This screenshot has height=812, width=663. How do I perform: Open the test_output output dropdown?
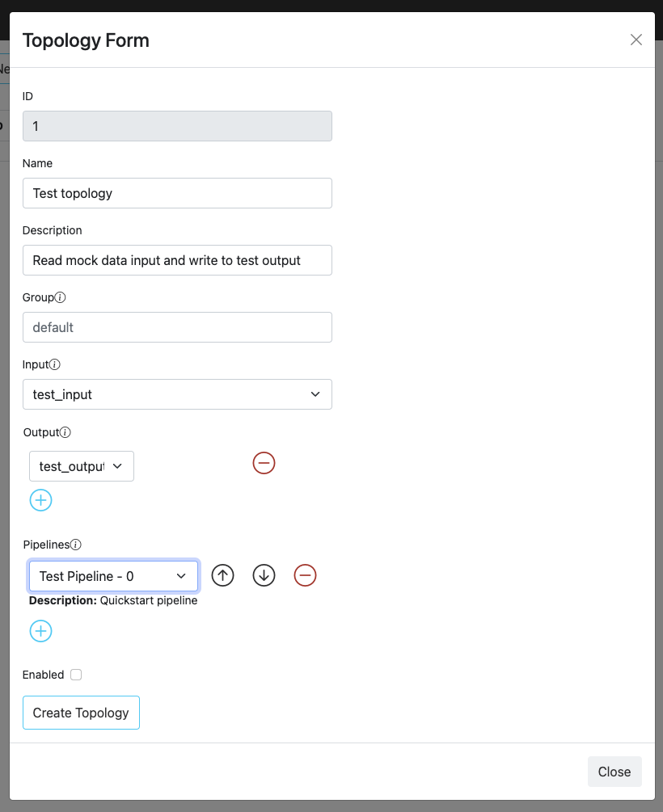[81, 465]
